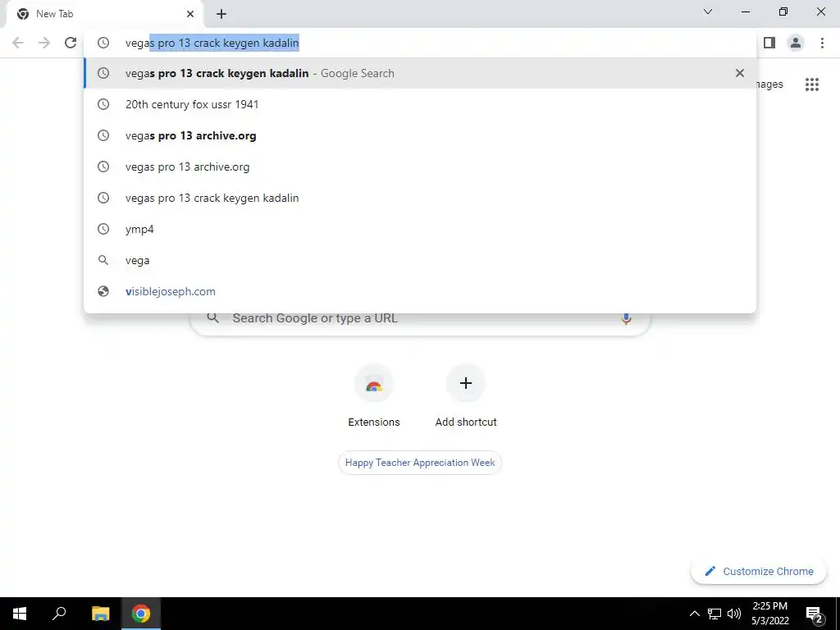Viewport: 840px width, 630px height.
Task: Open the Chrome three-dot menu
Action: (x=822, y=43)
